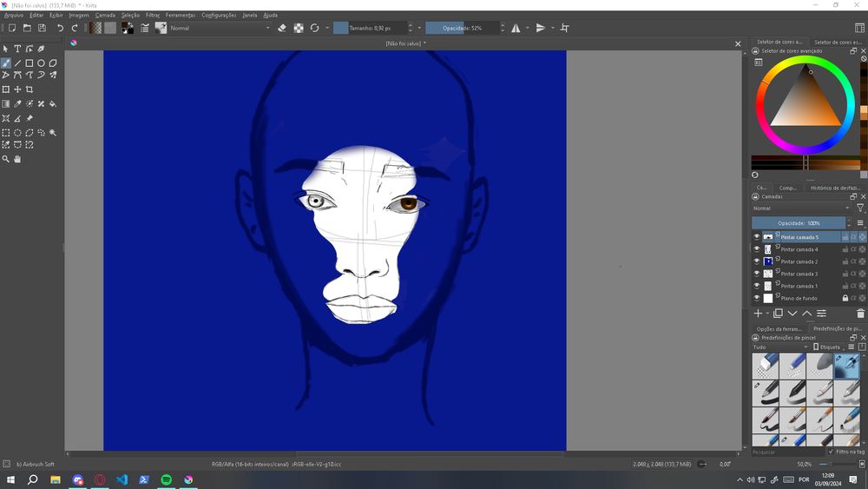The height and width of the screenshot is (489, 868).
Task: Toggle visibility of Plano de fundo layer
Action: click(x=756, y=298)
